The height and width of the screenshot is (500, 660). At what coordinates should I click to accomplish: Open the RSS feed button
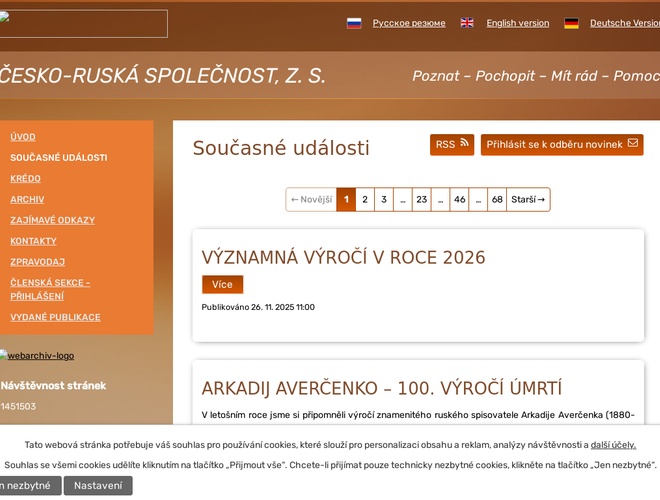[x=452, y=145]
